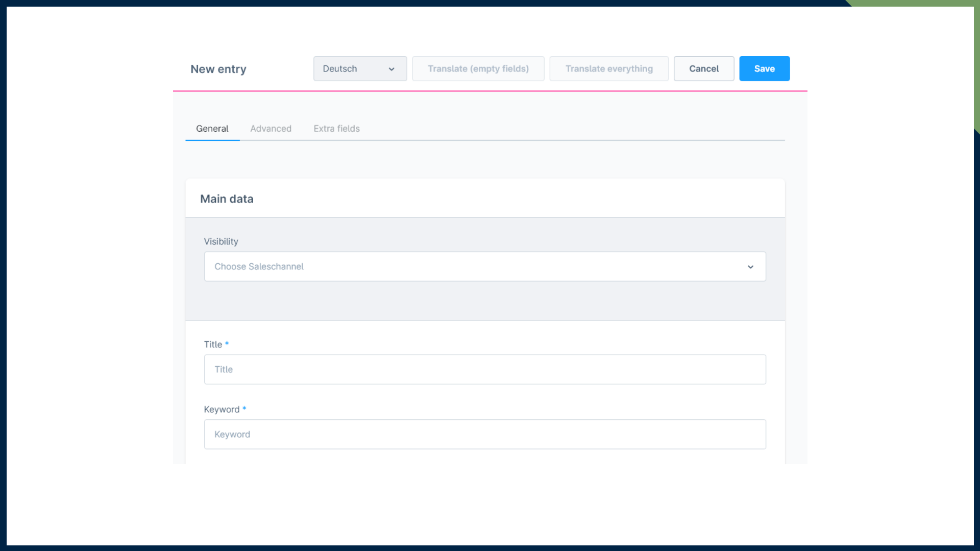Cancel the new entry

coord(703,68)
